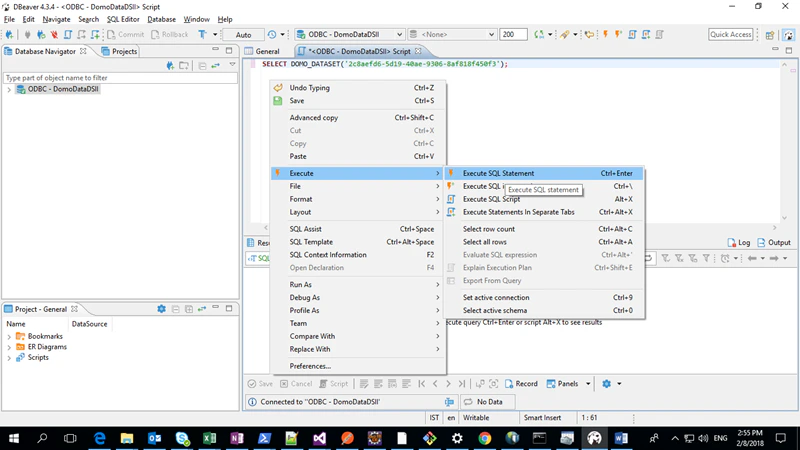Open the Output view button
This screenshot has width=800, height=450.
(774, 243)
